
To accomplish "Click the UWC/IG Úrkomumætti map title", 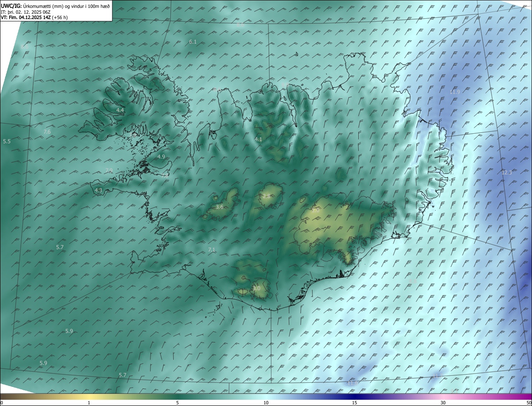I will [x=55, y=6].
